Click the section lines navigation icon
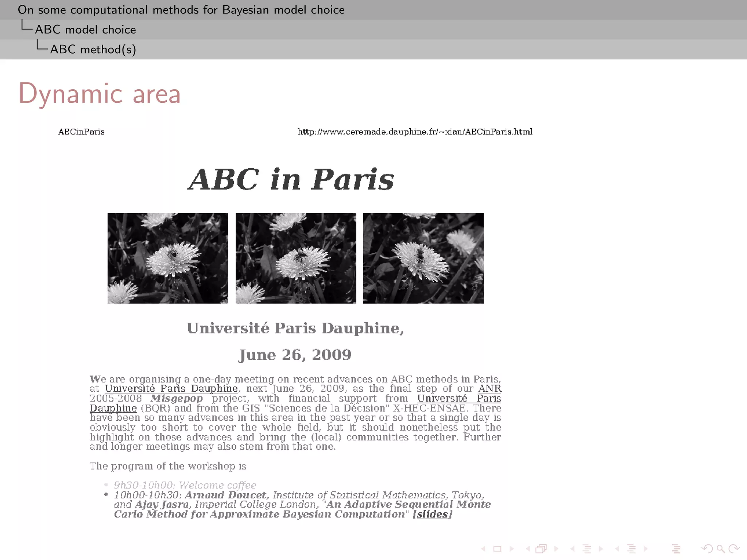The height and width of the screenshot is (560, 747). 632,549
